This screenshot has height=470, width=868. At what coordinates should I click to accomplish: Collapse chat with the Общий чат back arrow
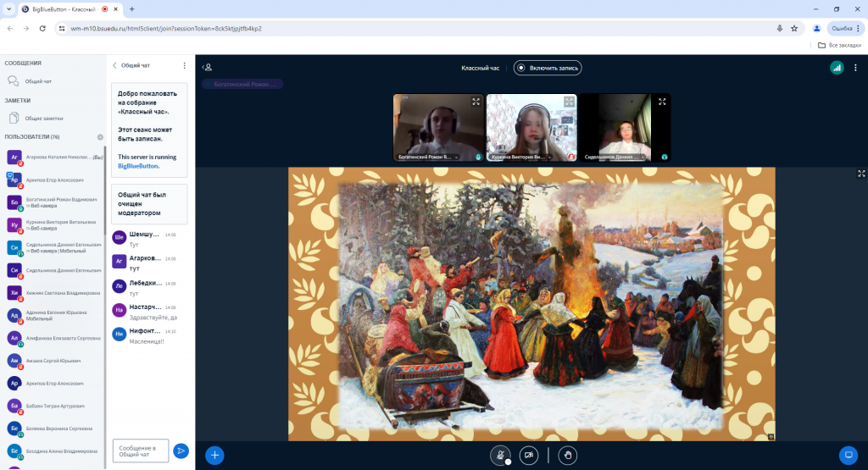[114, 65]
